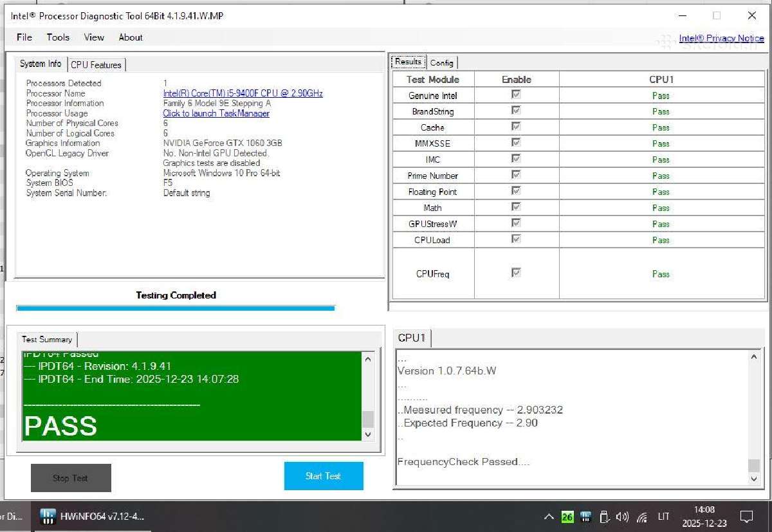Viewport: 772px width, 532px height.
Task: Click the Measured frequency 2.903232 line
Action: click(480, 410)
